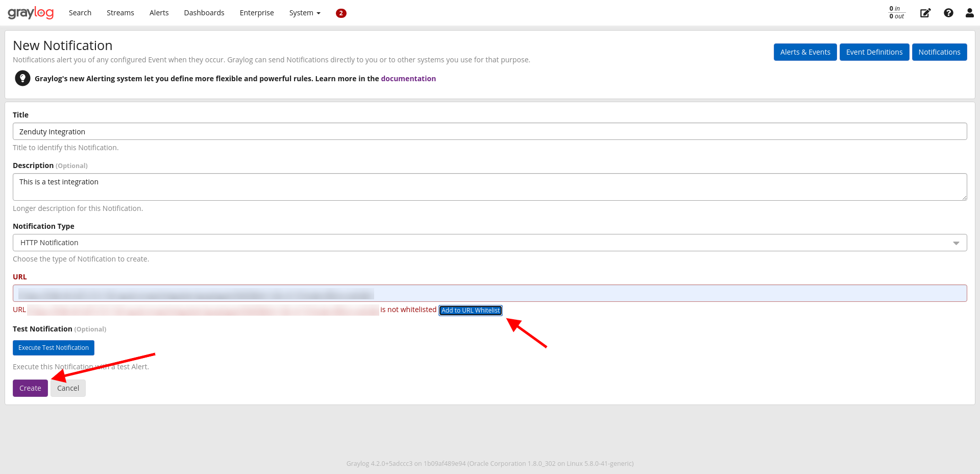Image resolution: width=980 pixels, height=474 pixels.
Task: Click the 'is not whitelisted' error text
Action: coord(408,310)
